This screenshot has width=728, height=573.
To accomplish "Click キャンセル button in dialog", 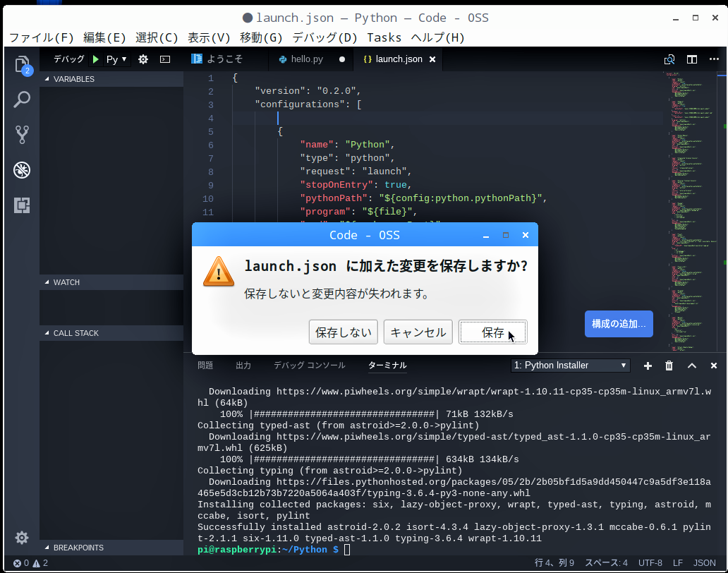I will pos(418,332).
